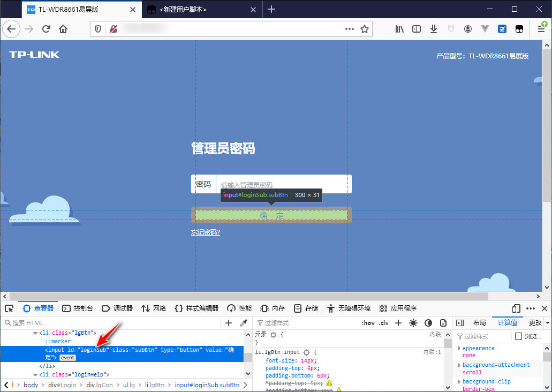Viewport: 552px width, 392px height.
Task: Add a new node with the plus
Action: (x=229, y=323)
